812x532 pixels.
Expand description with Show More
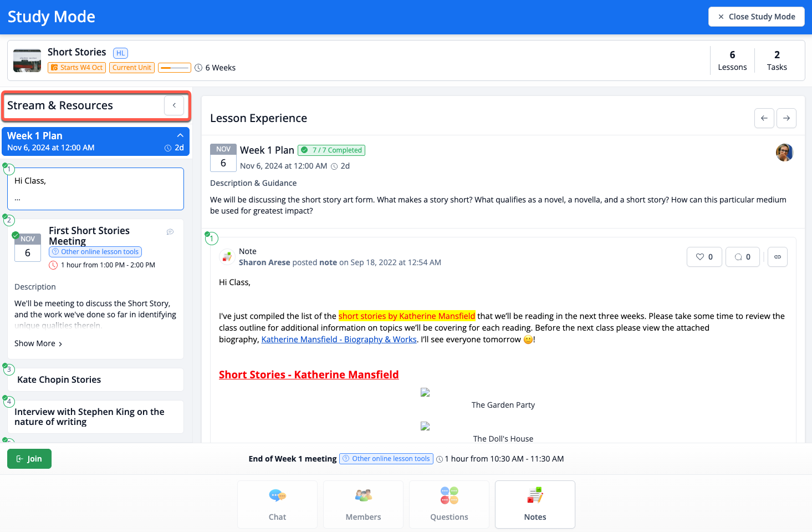(38, 343)
